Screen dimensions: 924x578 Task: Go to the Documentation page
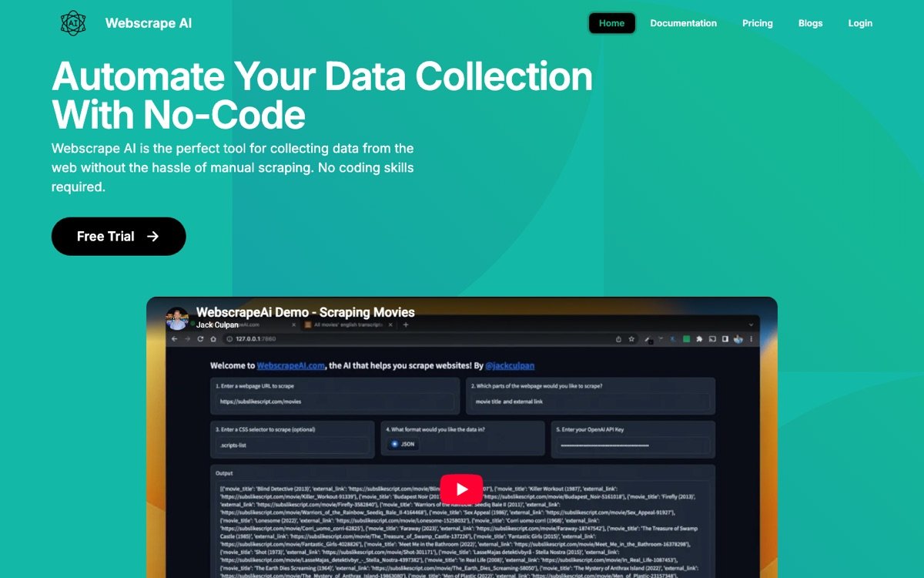[683, 23]
